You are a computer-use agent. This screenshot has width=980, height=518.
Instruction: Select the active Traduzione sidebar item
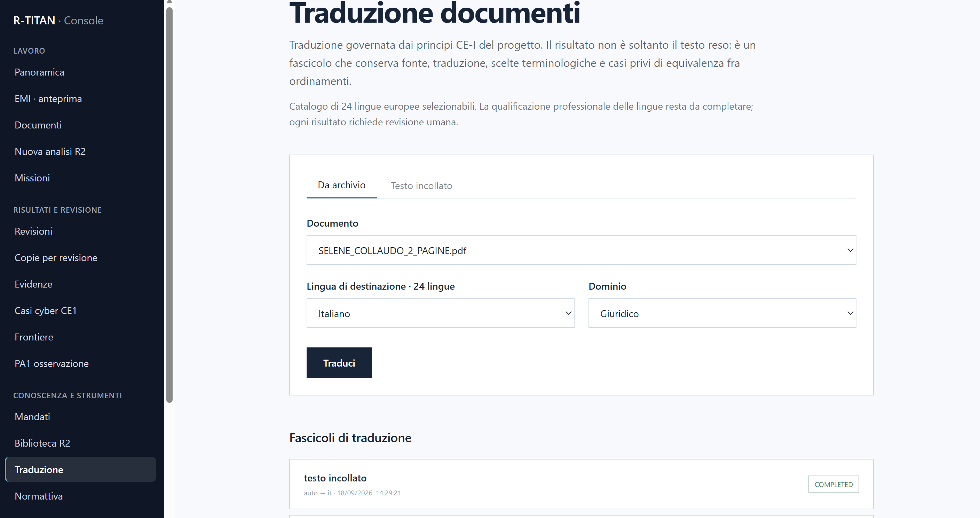pyautogui.click(x=80, y=470)
